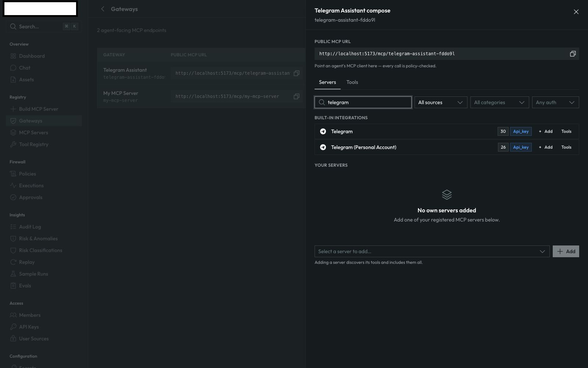Click the Add server button
Viewport: 588px width, 368px height.
566,251
